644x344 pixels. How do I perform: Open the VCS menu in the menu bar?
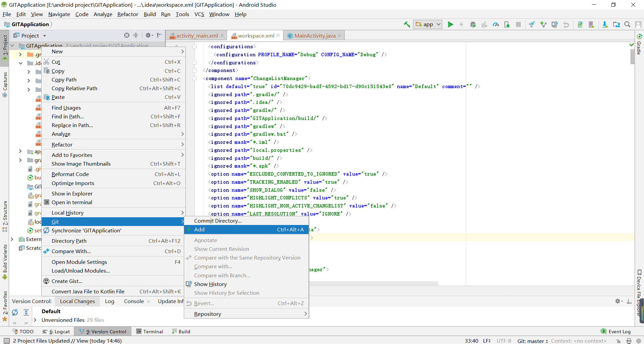tap(199, 14)
